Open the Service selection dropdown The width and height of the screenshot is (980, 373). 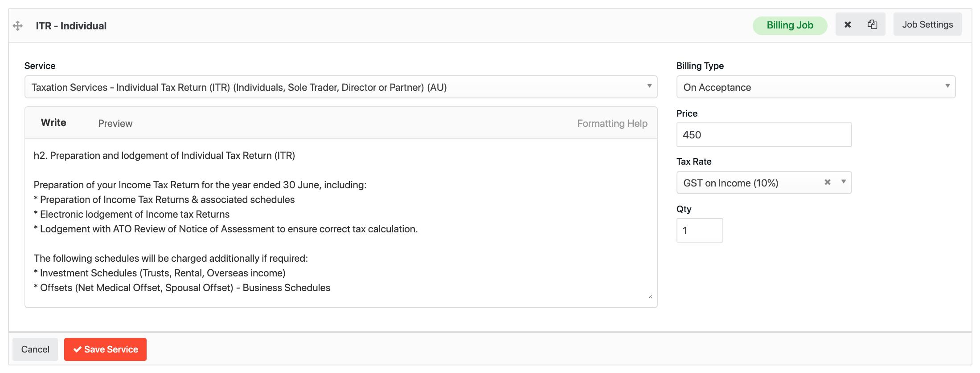(x=341, y=87)
